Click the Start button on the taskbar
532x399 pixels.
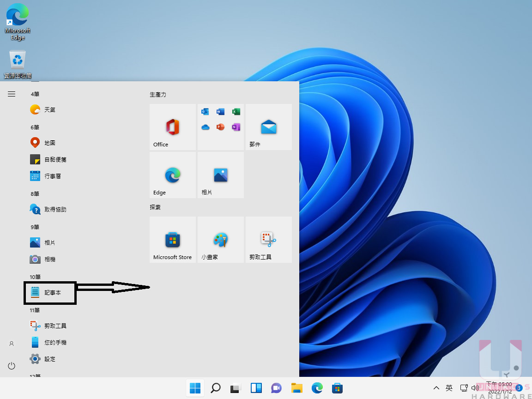[x=195, y=388]
